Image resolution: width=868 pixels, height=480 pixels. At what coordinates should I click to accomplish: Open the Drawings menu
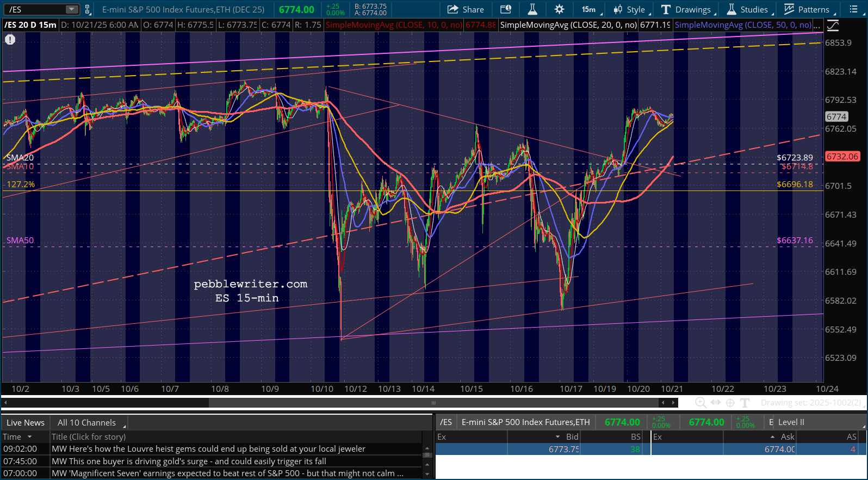687,9
